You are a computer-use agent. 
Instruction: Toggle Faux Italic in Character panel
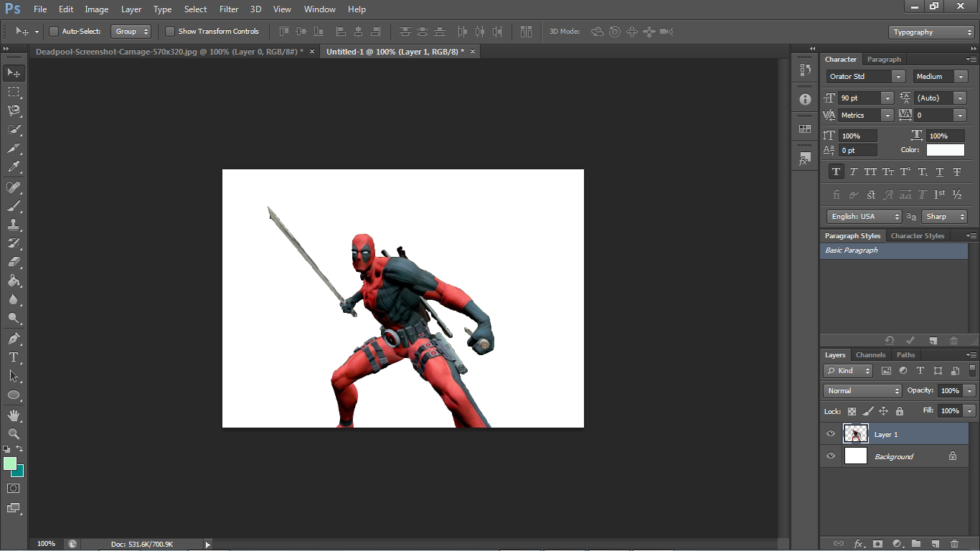[x=853, y=172]
